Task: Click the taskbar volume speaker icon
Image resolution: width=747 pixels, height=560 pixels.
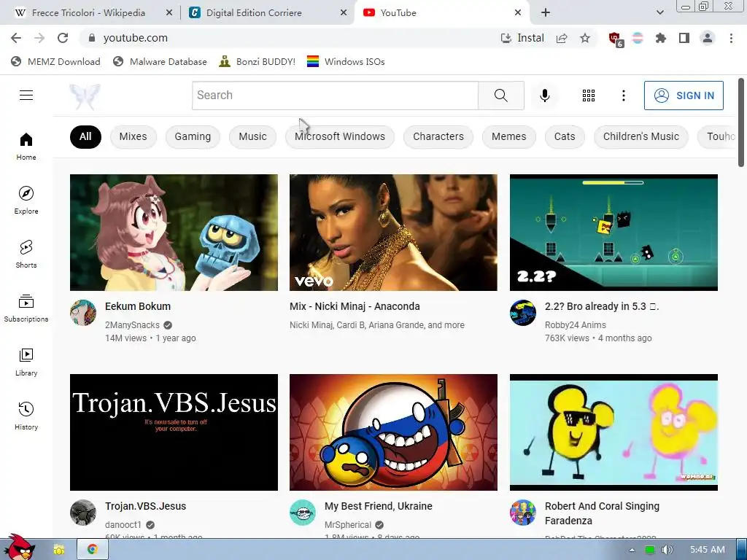Action: click(667, 550)
